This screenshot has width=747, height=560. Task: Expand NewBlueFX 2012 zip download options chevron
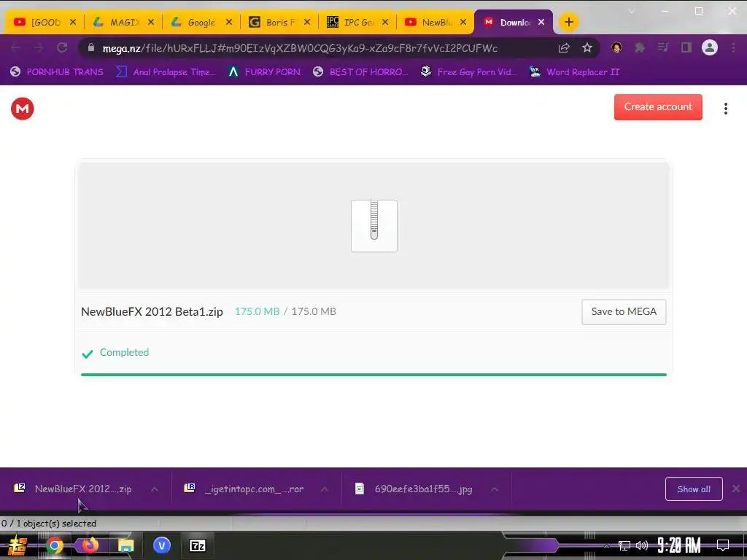(155, 489)
